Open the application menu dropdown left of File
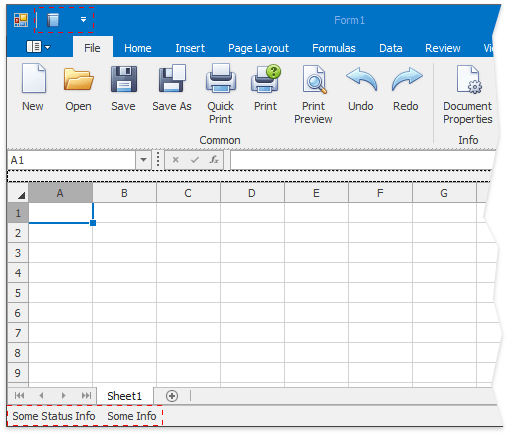Image resolution: width=510 pixels, height=435 pixels. 39,47
